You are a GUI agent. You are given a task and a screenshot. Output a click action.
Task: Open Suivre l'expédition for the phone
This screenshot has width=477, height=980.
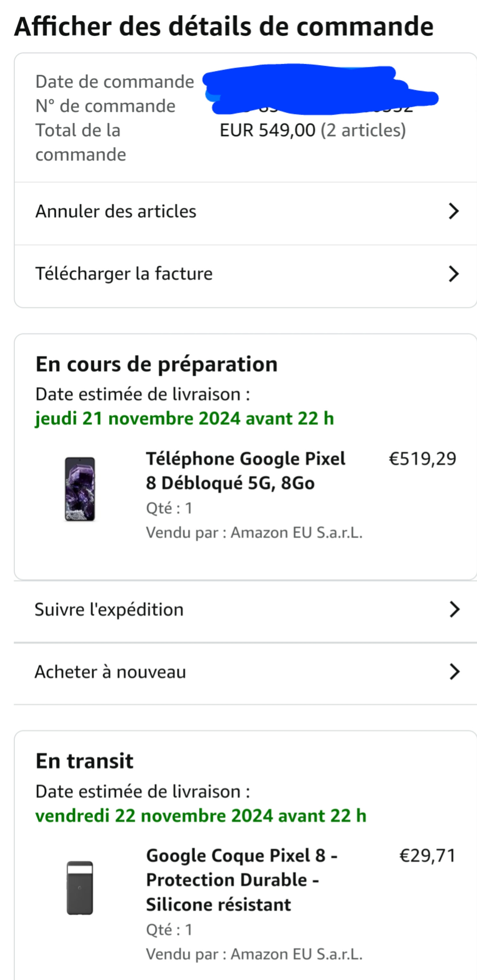click(x=109, y=609)
